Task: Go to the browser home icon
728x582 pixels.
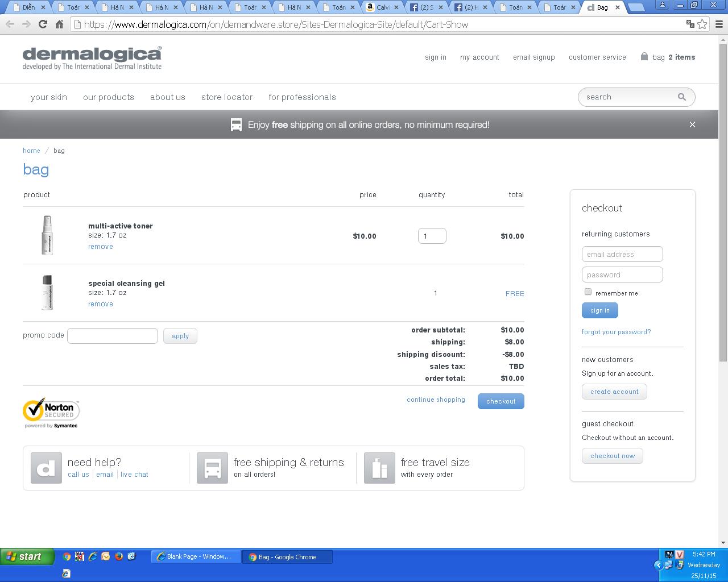Action: point(59,24)
